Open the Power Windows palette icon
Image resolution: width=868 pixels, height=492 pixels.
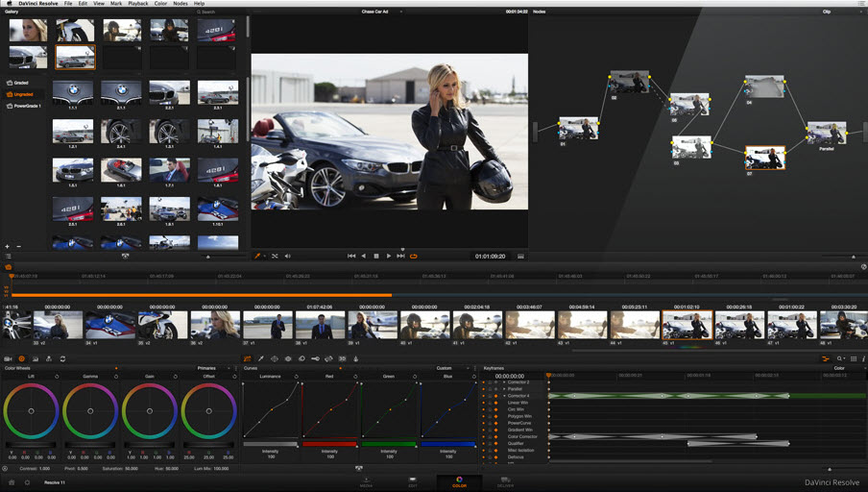[274, 358]
